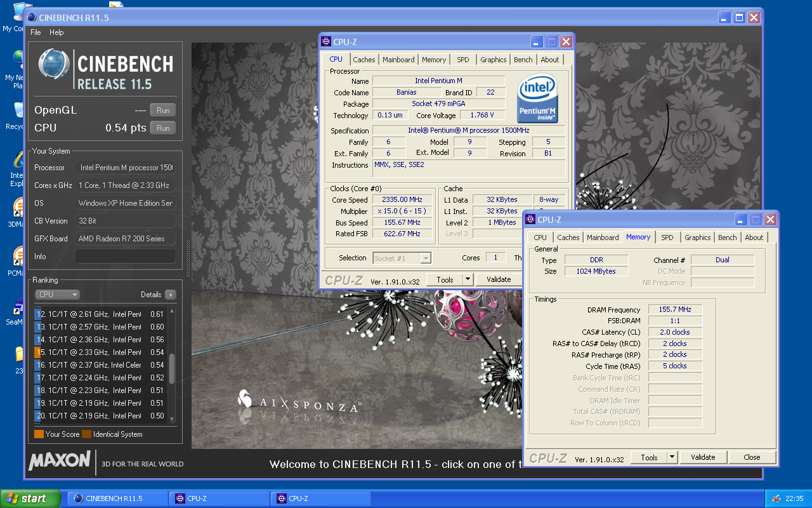
Task: Click the system tray icon beside clock
Action: pyautogui.click(x=776, y=499)
